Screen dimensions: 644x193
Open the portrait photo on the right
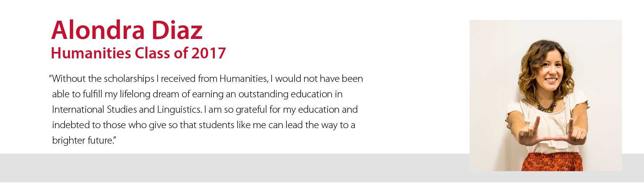545,95
